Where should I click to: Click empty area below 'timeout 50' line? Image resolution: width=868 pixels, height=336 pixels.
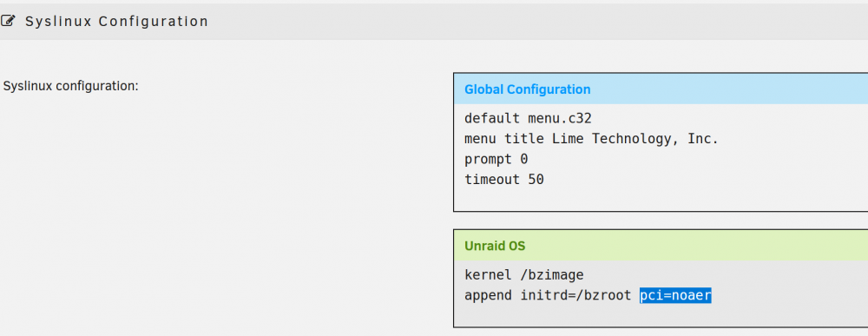pos(661,200)
